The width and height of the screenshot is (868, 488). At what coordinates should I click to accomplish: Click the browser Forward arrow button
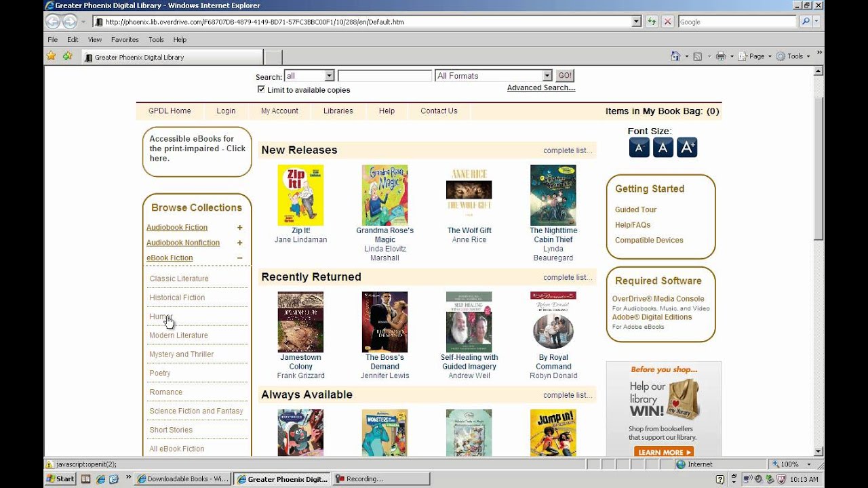[70, 22]
